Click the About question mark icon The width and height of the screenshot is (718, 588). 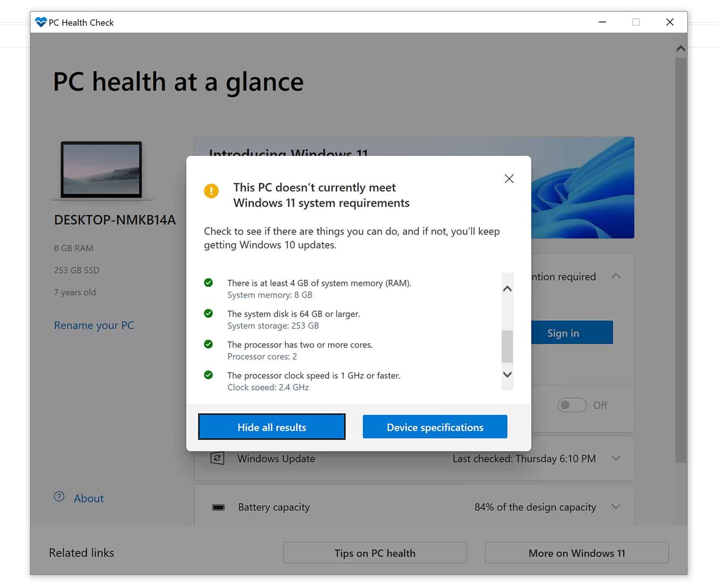click(x=59, y=497)
